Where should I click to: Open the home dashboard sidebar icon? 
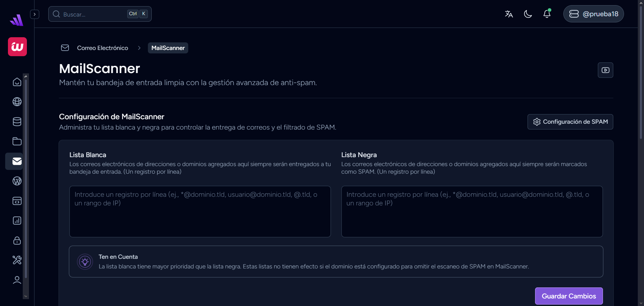point(17,82)
